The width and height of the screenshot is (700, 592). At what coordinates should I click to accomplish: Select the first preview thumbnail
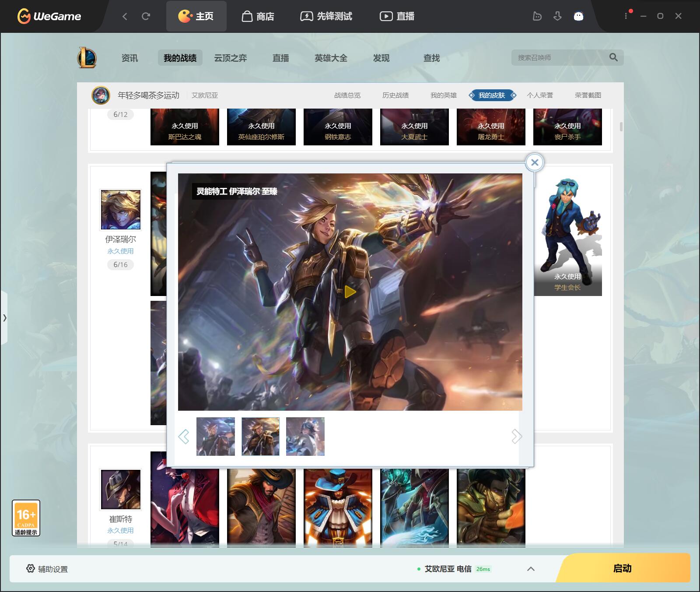[x=216, y=436]
